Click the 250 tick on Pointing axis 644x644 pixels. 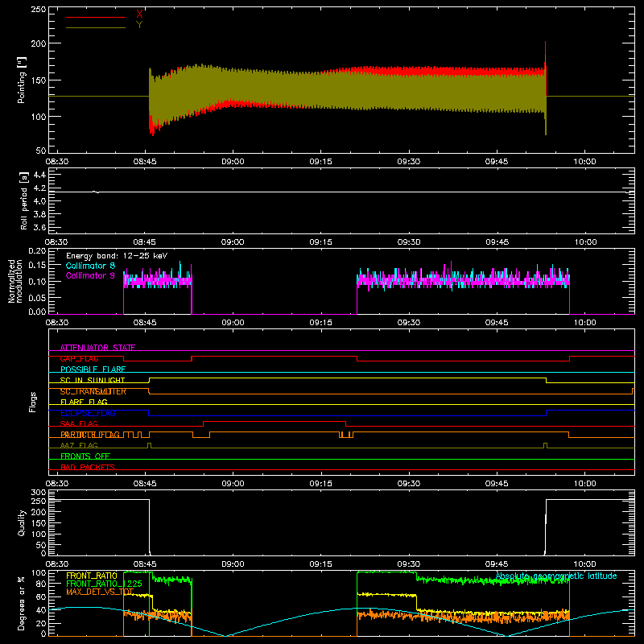click(39, 10)
